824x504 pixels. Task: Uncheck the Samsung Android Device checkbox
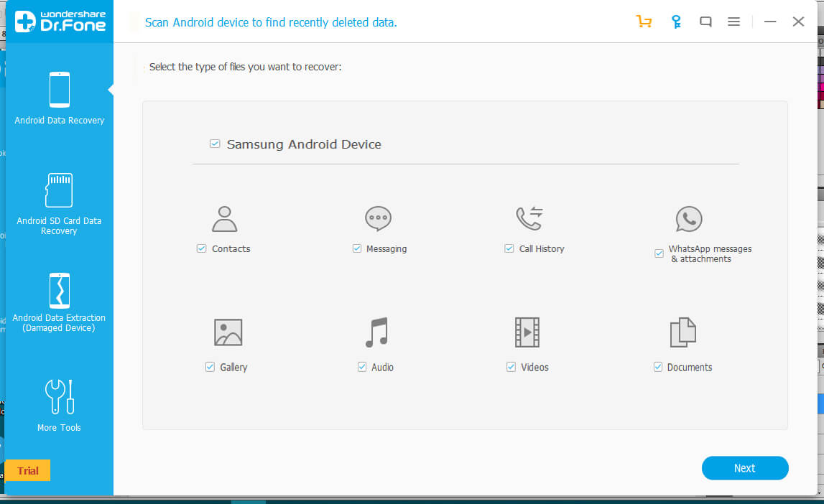pyautogui.click(x=215, y=144)
